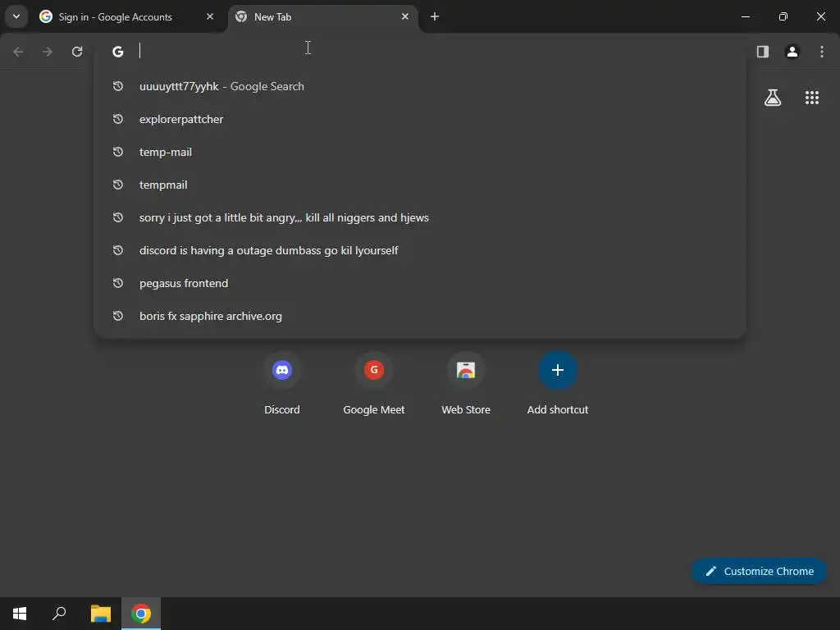Click history clock icon beside temp-mail
The height and width of the screenshot is (630, 840).
click(x=118, y=152)
